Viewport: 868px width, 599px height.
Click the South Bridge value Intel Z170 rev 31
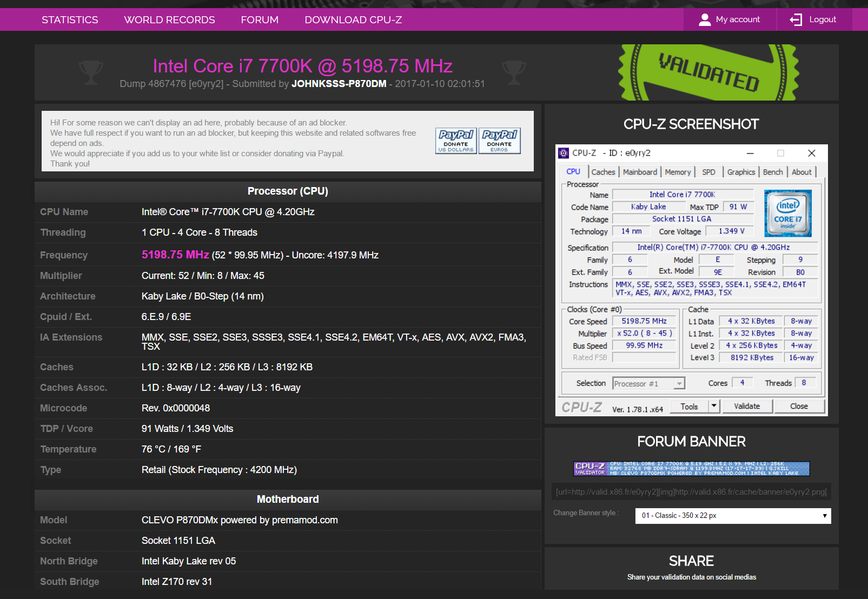177,582
